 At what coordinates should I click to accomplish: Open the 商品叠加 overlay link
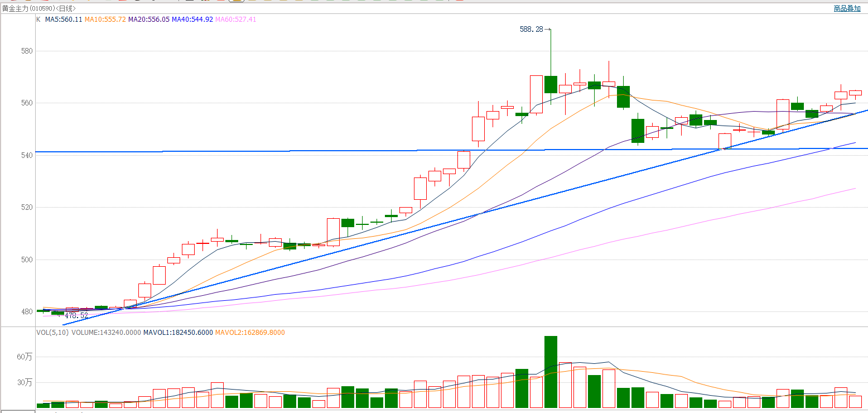[847, 8]
